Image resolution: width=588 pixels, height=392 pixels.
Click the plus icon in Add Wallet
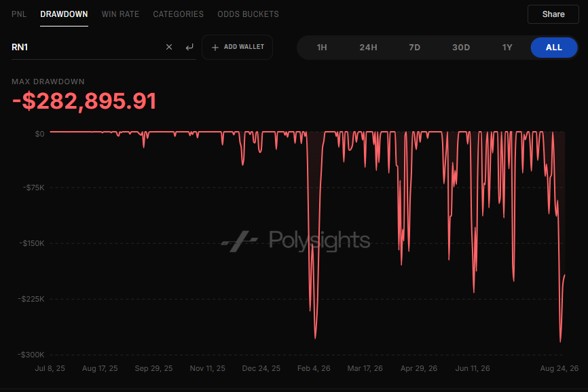coord(215,48)
